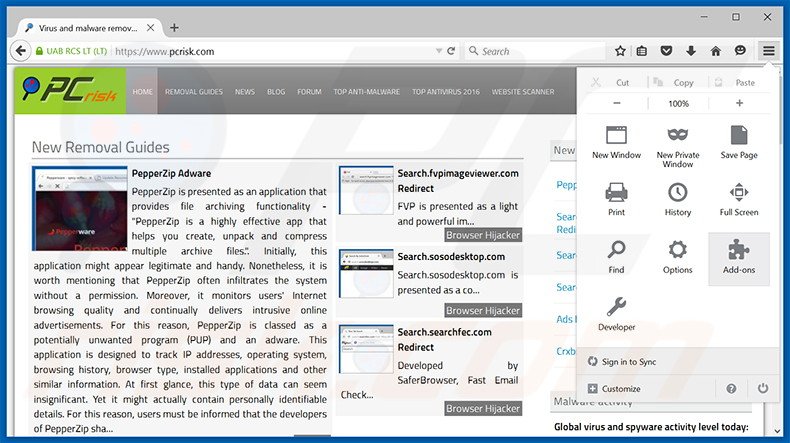Sign in to Sync
Screen dimensions: 790x443
622,362
